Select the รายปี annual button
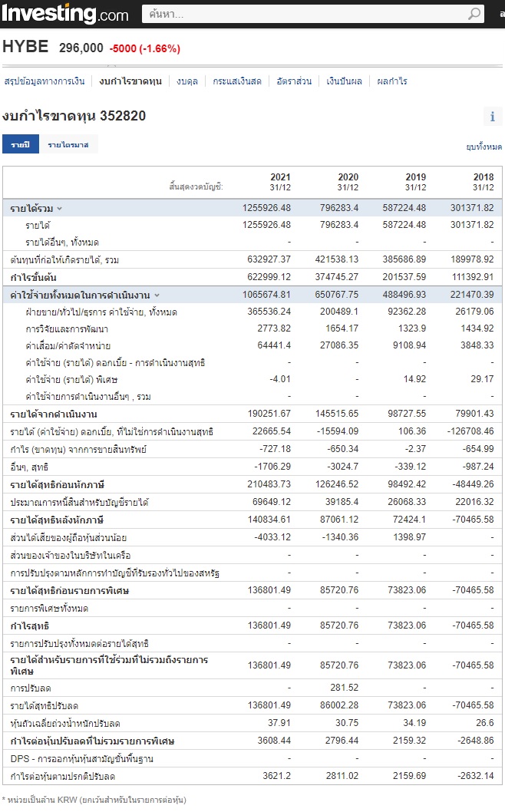505x812 pixels. 21,144
